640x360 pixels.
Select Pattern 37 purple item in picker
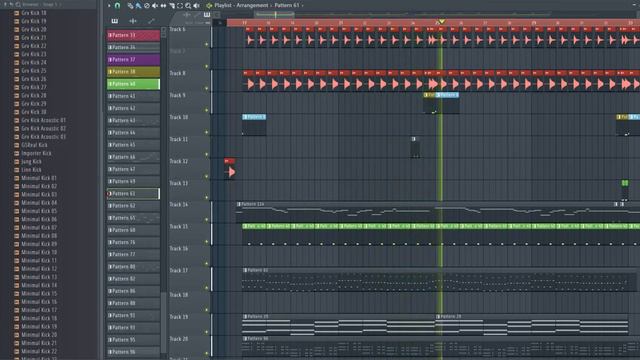pos(133,60)
